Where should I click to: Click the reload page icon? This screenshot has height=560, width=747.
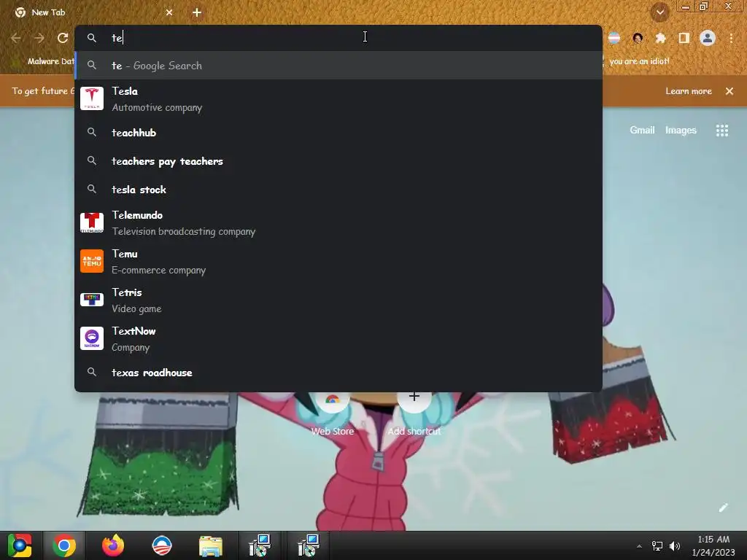(x=63, y=38)
